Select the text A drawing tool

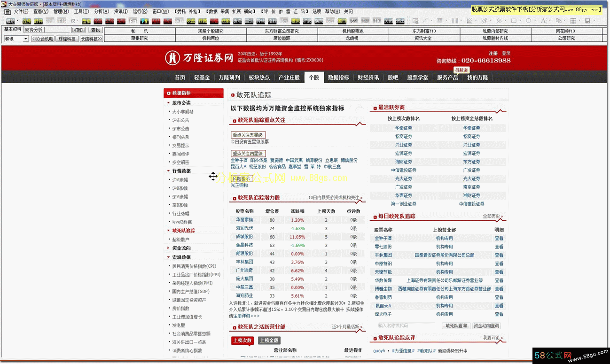(x=543, y=21)
